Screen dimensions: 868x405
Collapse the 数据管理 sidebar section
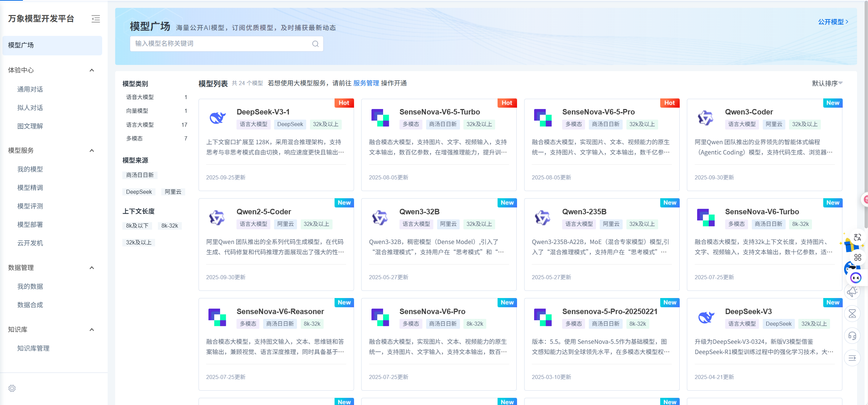(x=92, y=268)
